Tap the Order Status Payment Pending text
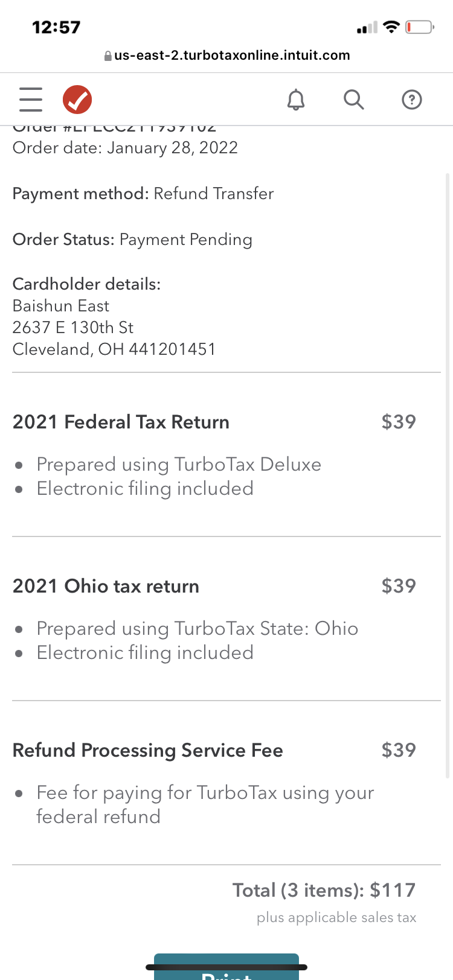 (x=132, y=240)
